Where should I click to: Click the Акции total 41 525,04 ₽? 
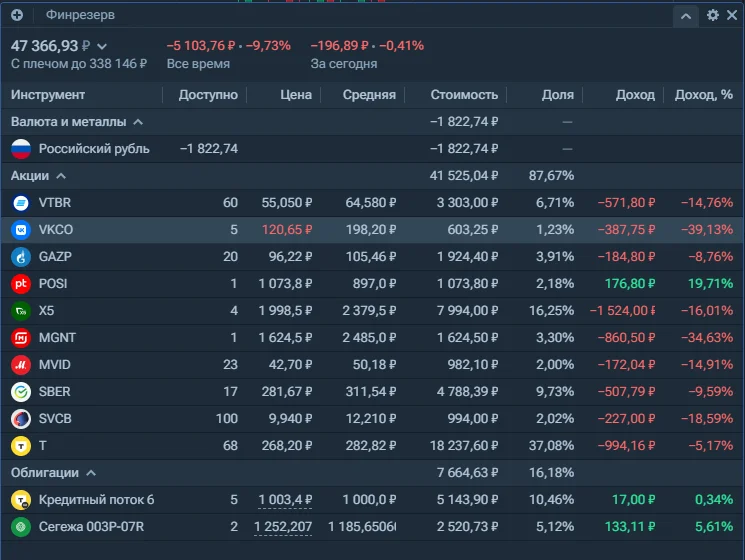[464, 176]
